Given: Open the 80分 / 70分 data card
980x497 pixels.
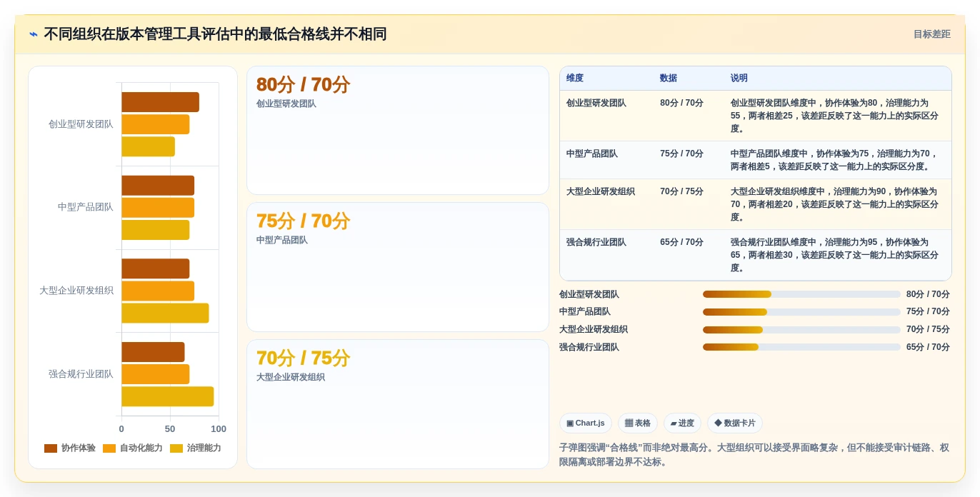Looking at the screenshot, I should click(x=398, y=130).
